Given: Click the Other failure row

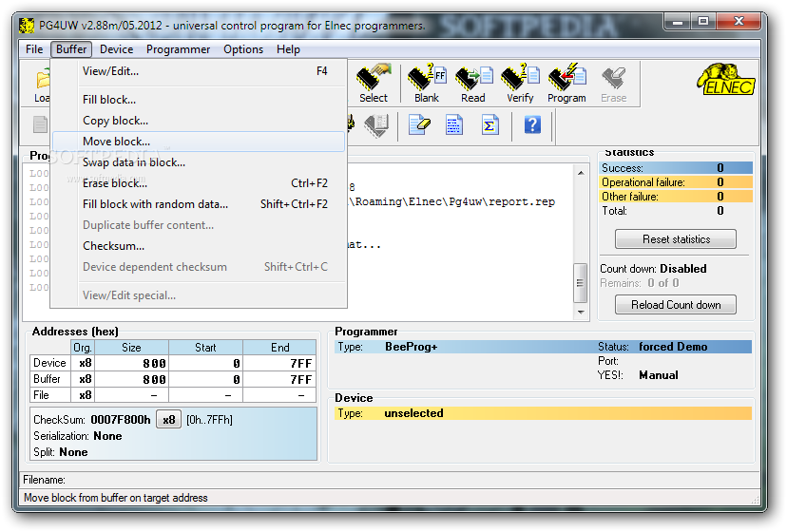Looking at the screenshot, I should tap(676, 197).
